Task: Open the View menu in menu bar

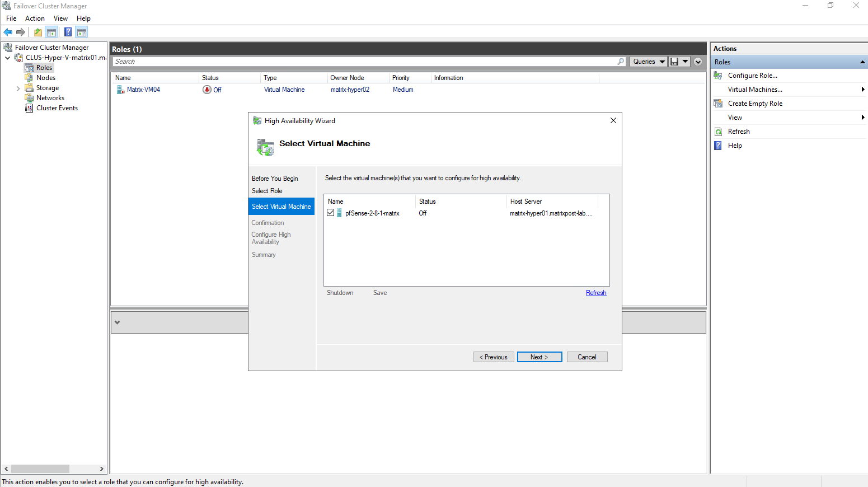Action: coord(60,18)
